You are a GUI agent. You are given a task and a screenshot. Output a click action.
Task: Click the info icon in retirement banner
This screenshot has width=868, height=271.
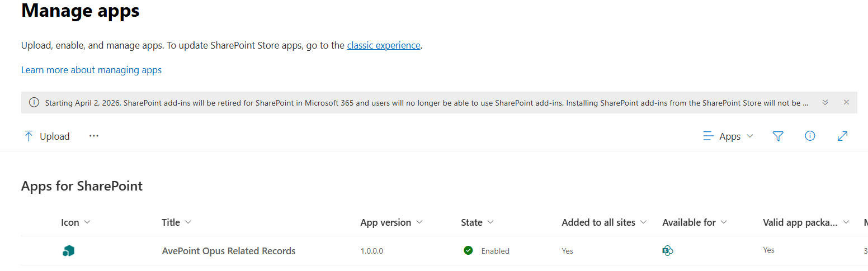(34, 102)
